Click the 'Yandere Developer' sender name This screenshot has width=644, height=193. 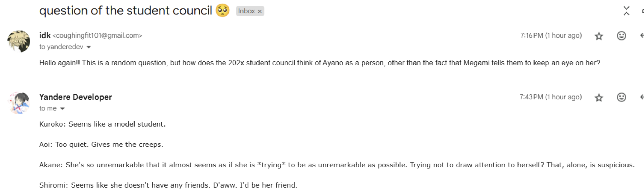click(x=75, y=97)
